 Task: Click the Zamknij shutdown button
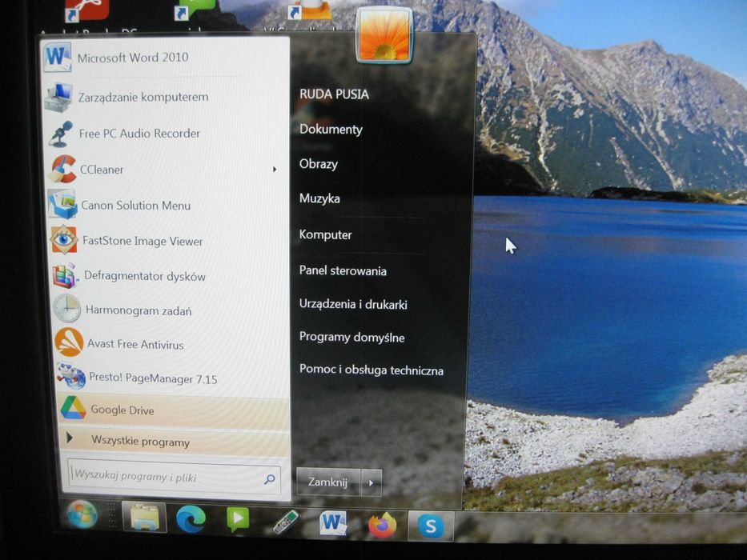pyautogui.click(x=328, y=482)
